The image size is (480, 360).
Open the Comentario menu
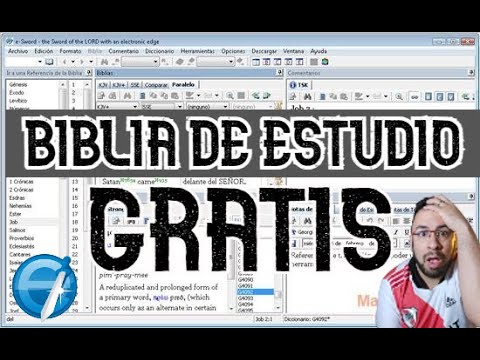123,51
